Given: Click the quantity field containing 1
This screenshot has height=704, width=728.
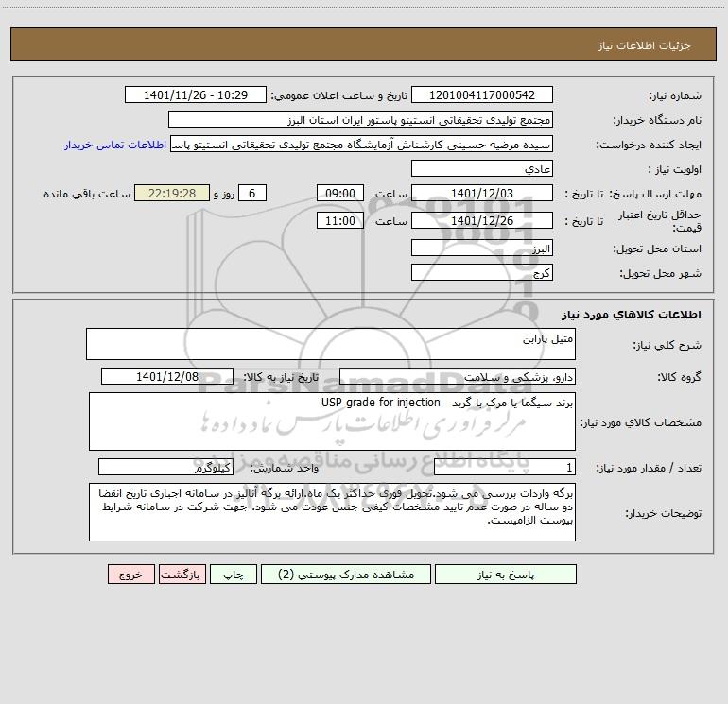Looking at the screenshot, I should [x=505, y=468].
